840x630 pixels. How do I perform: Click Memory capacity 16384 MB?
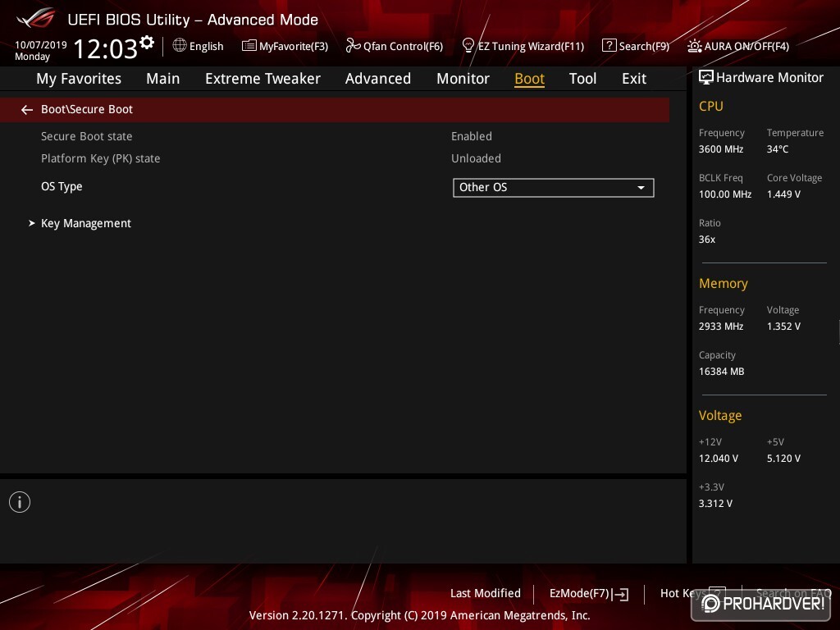[721, 372]
